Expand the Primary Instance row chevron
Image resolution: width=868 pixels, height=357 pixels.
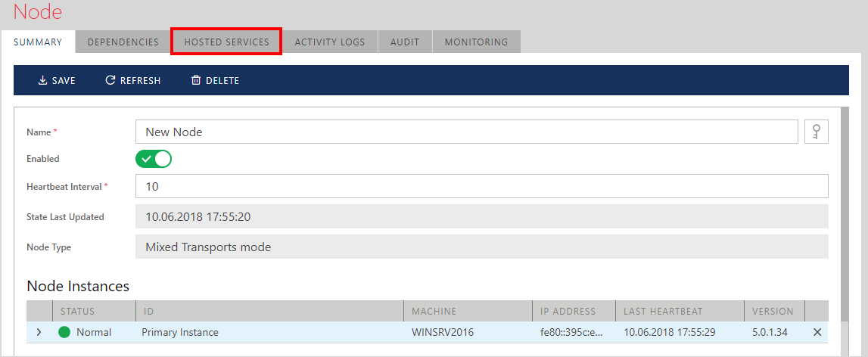pos(39,332)
